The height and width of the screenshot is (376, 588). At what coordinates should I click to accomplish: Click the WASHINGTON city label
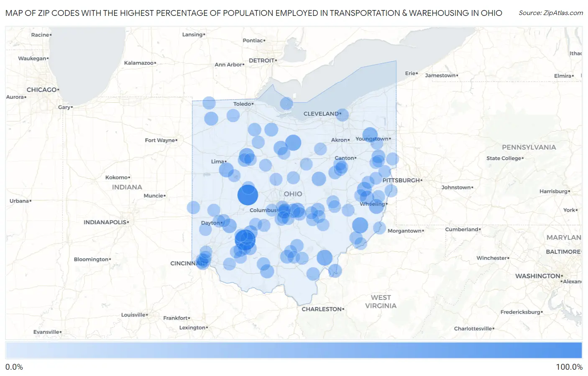[538, 276]
